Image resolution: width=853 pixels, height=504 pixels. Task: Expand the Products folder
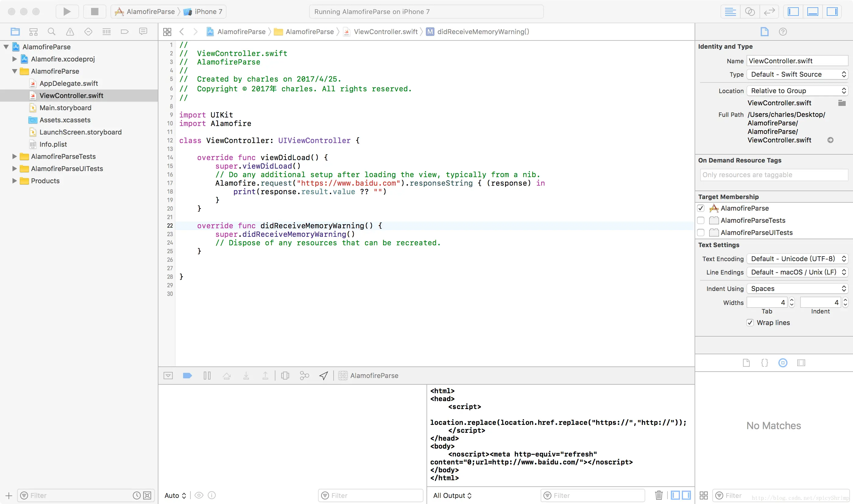(x=14, y=181)
